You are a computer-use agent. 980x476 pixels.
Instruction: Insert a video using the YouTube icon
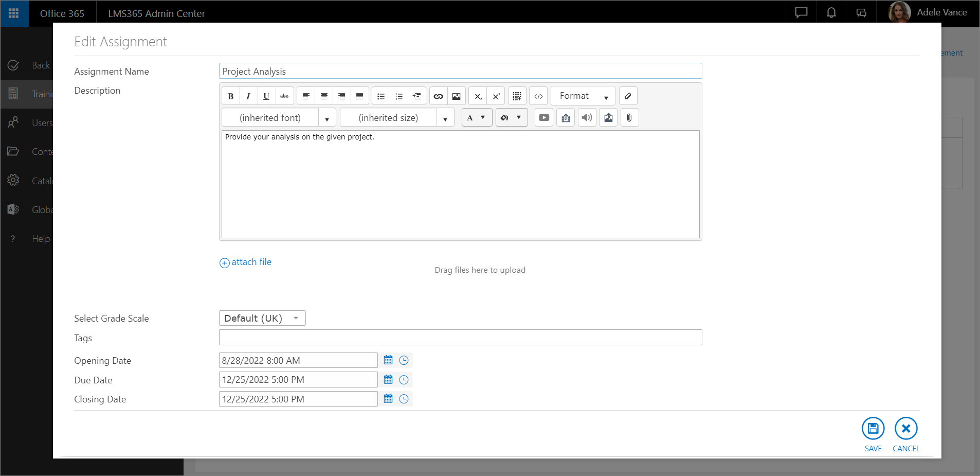coord(544,118)
